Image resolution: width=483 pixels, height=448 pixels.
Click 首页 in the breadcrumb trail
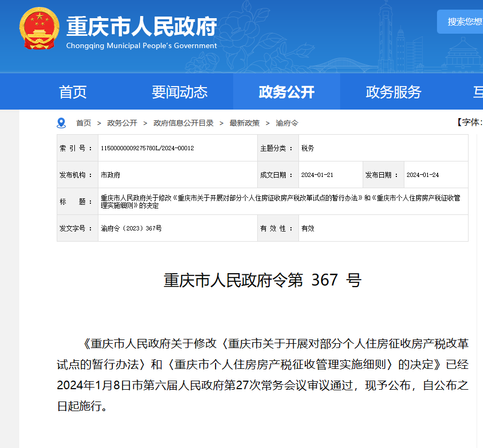(x=83, y=123)
